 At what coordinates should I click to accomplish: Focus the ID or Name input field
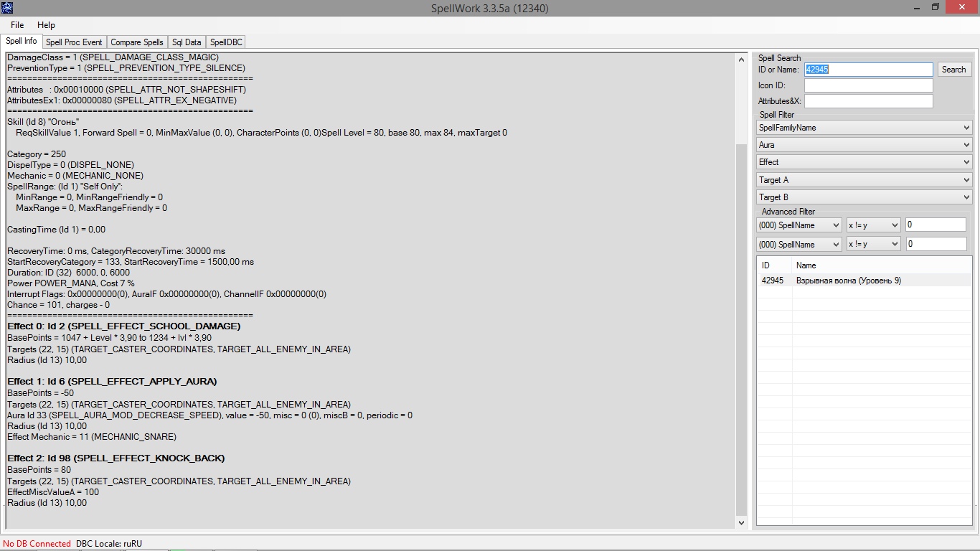click(x=868, y=70)
